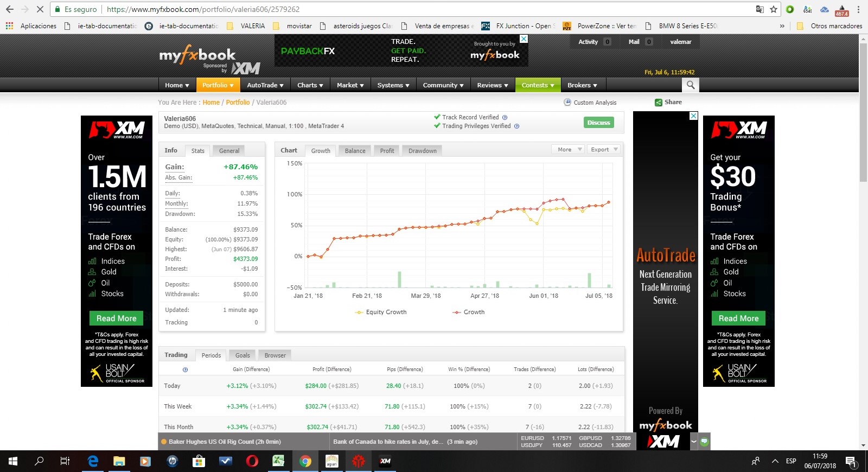Click Read More in the left XM ad
This screenshot has width=868, height=472.
tap(116, 318)
